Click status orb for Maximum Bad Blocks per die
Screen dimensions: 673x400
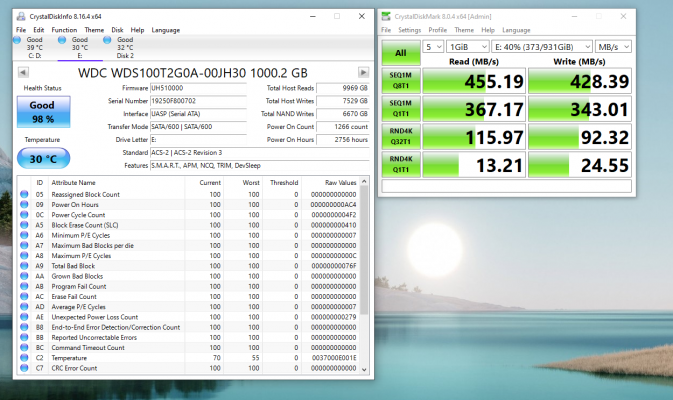point(24,245)
